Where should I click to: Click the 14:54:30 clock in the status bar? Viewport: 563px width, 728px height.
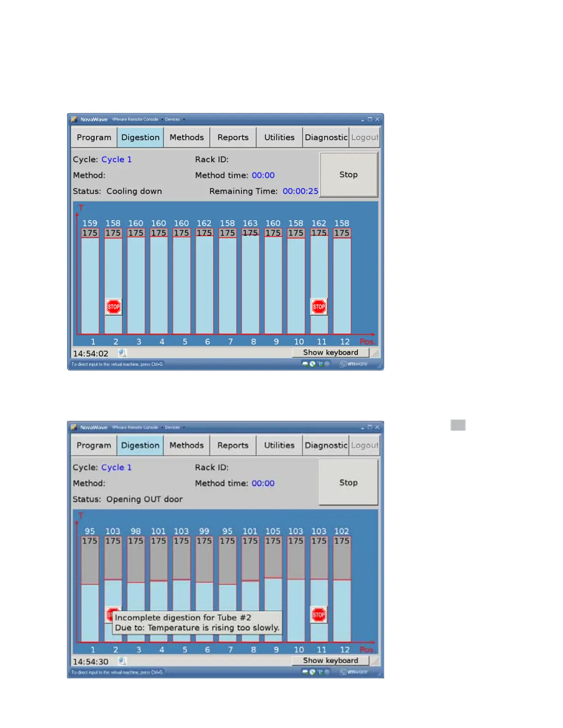(91, 661)
